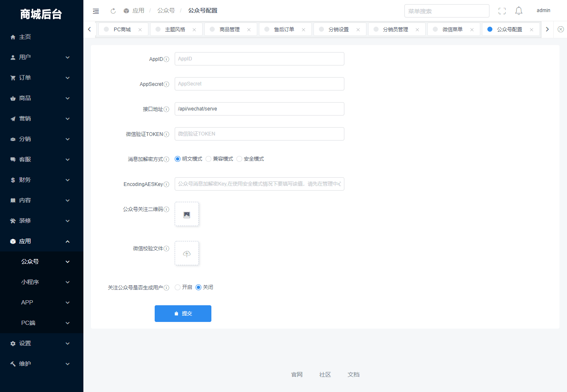Expand the 装修 sidebar menu
This screenshot has height=392, width=567.
tap(42, 221)
